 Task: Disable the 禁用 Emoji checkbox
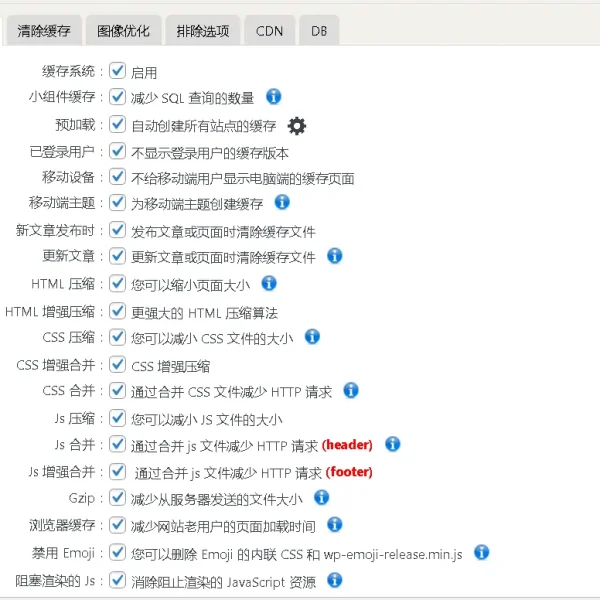click(x=117, y=553)
